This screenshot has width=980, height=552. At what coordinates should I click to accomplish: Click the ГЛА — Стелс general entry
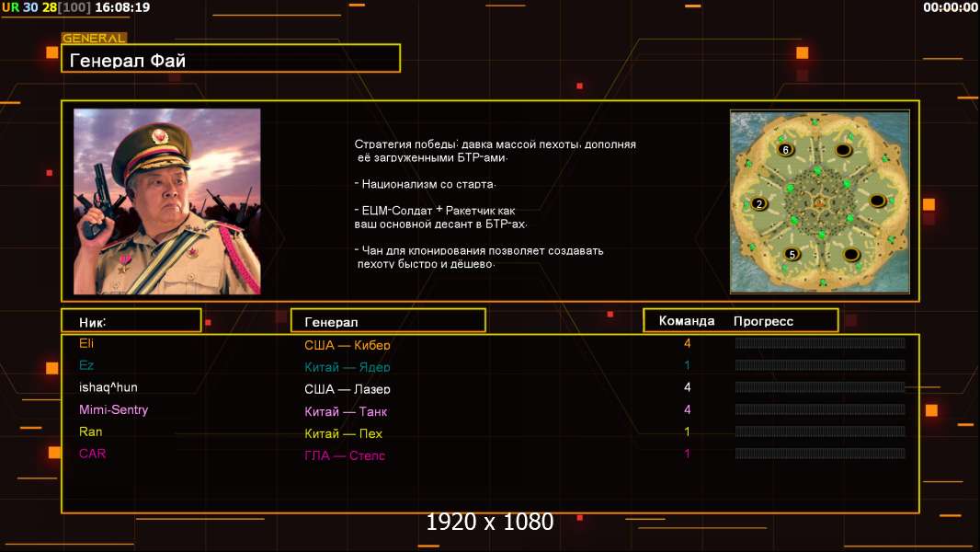point(345,455)
